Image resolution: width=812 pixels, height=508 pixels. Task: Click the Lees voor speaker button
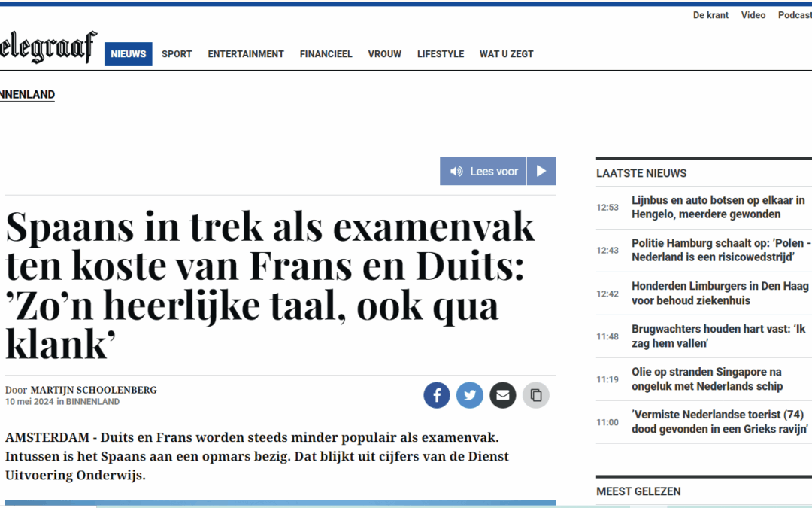tap(483, 171)
